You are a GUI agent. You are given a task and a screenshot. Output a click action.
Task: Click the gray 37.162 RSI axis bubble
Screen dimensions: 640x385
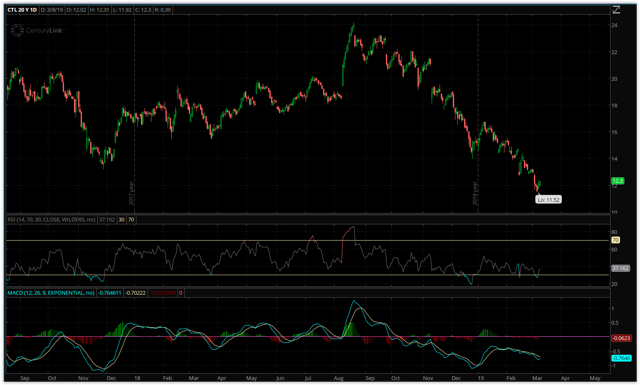620,268
